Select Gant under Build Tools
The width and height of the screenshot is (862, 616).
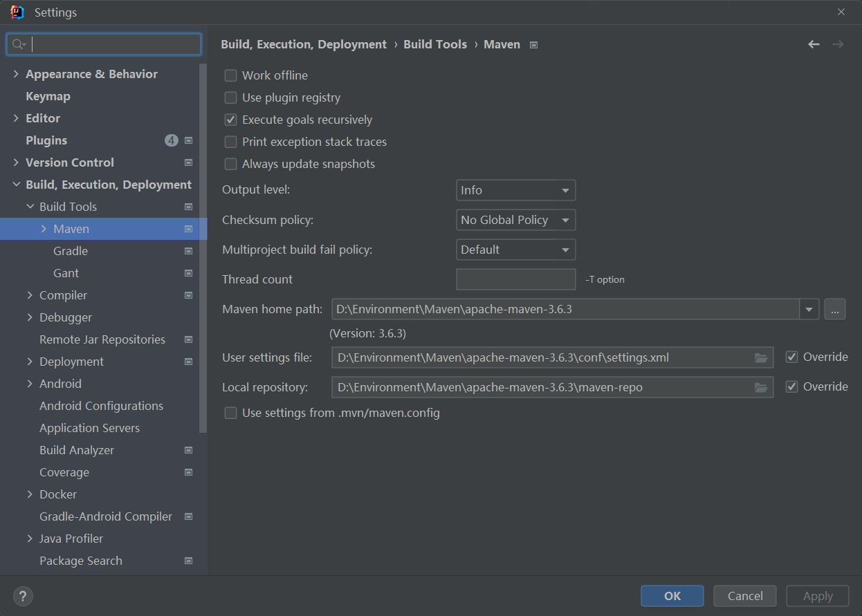66,273
